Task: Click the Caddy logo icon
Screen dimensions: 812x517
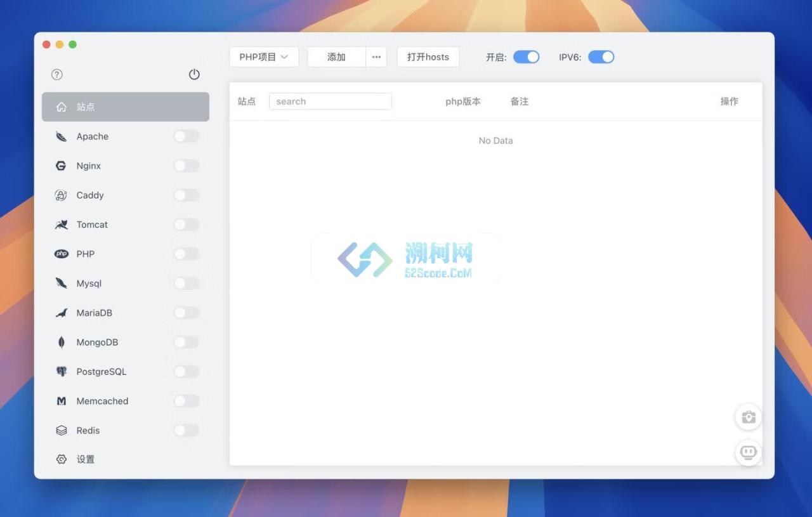Action: pyautogui.click(x=62, y=195)
